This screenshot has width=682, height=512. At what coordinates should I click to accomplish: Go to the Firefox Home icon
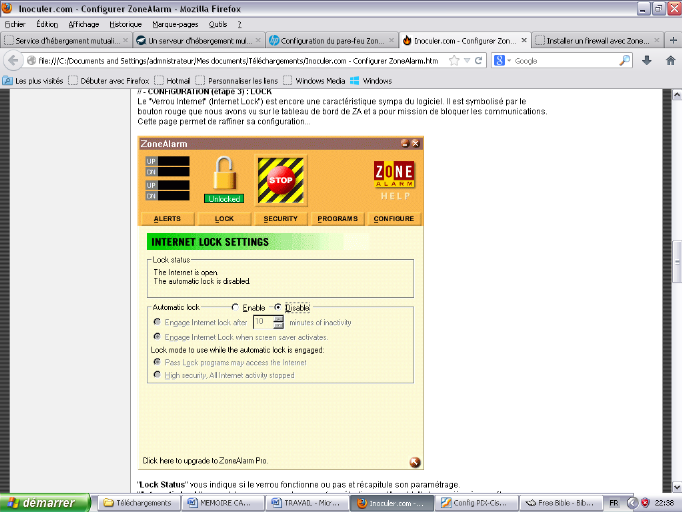click(x=670, y=60)
